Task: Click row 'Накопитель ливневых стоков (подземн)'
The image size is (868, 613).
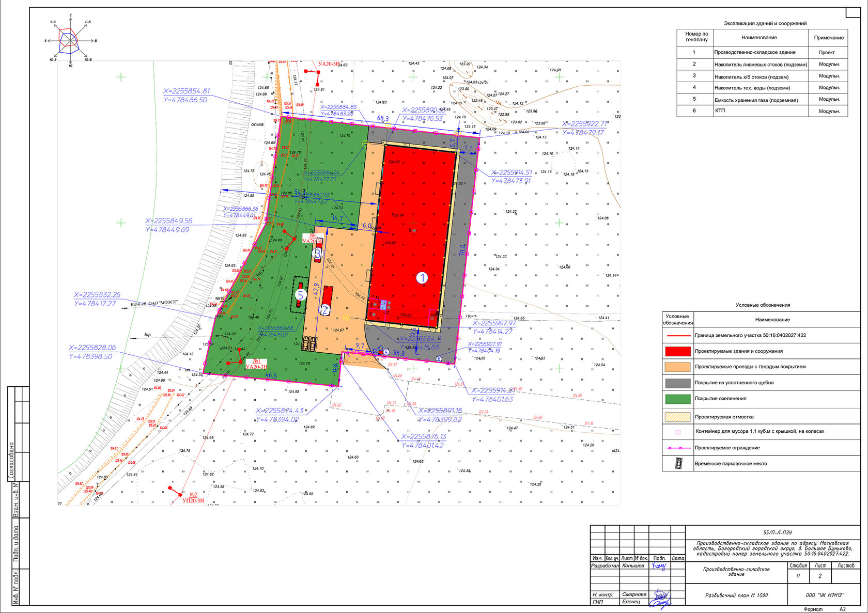Action: coord(762,64)
